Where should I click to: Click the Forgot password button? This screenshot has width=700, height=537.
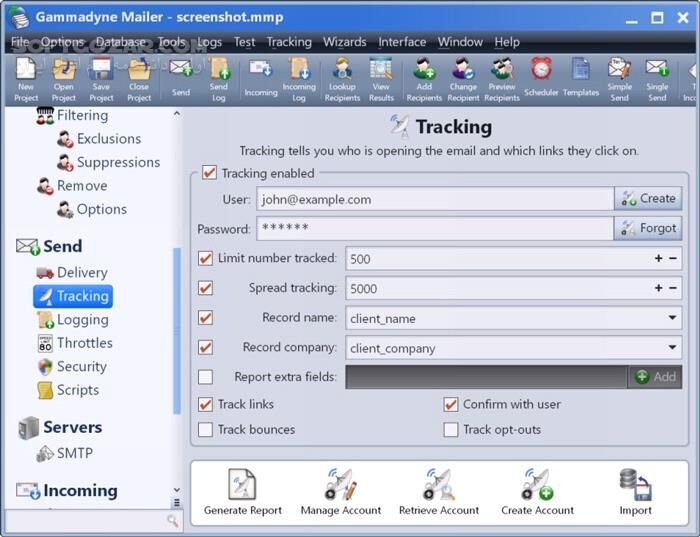(648, 228)
